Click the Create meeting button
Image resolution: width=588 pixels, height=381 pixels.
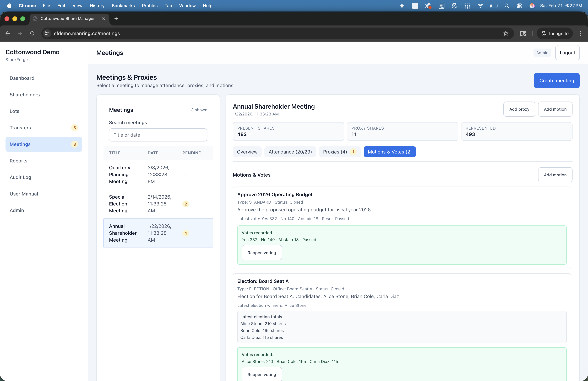click(557, 80)
